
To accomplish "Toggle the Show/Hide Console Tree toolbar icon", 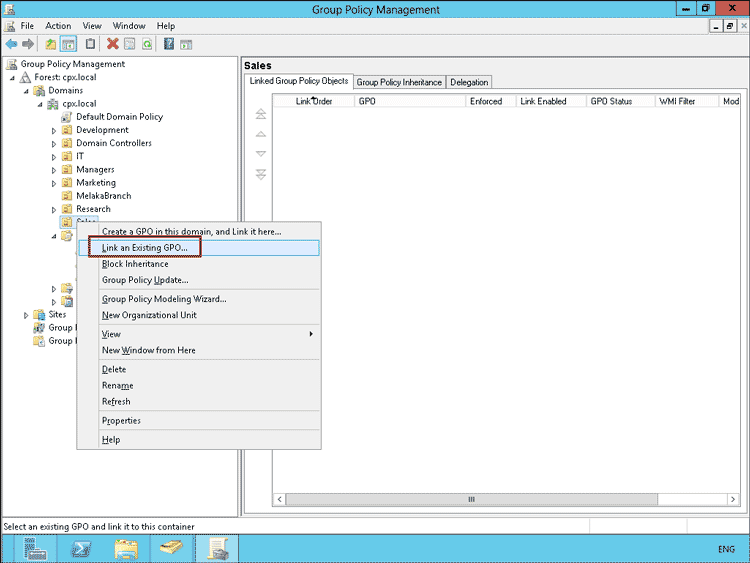I will (x=68, y=44).
